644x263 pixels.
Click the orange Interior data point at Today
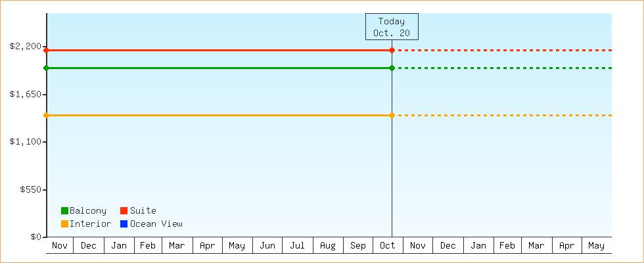[392, 116]
